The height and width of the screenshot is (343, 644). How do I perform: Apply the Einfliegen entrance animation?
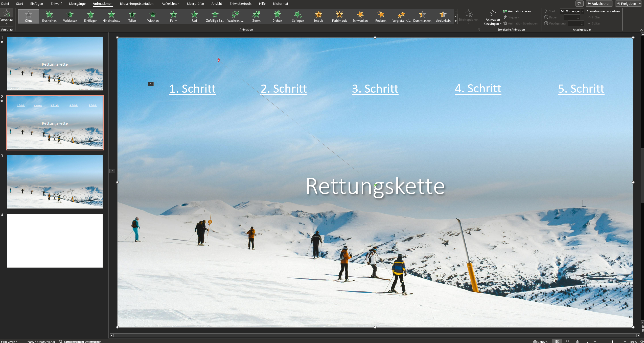click(90, 16)
